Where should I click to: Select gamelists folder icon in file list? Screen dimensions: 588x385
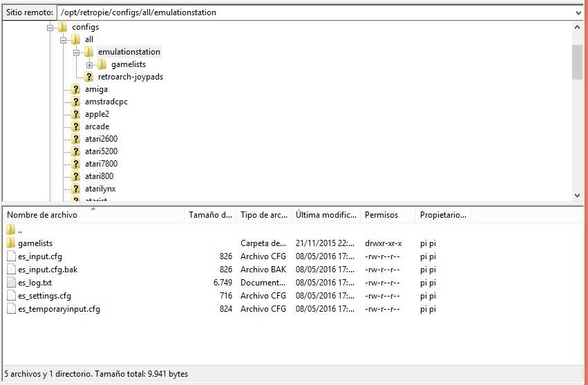pos(11,243)
